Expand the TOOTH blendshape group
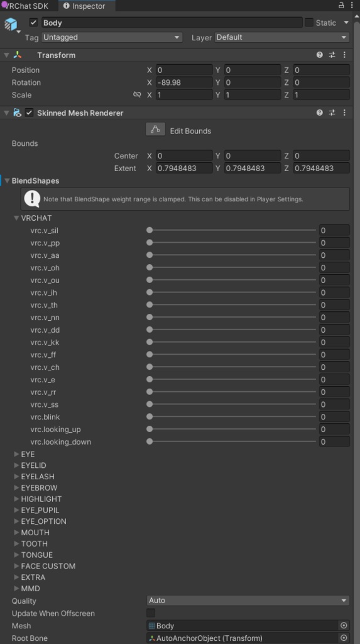This screenshot has height=644, width=360. pyautogui.click(x=16, y=544)
